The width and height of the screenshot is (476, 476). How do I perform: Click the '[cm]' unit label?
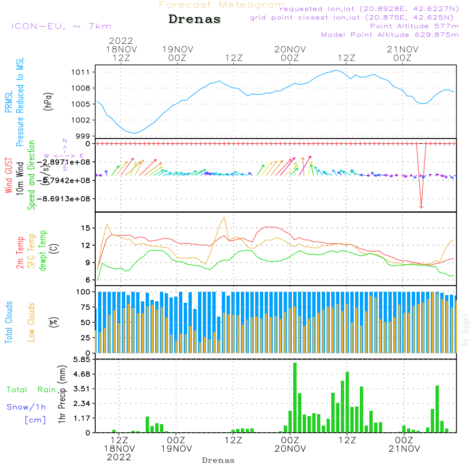[35, 420]
